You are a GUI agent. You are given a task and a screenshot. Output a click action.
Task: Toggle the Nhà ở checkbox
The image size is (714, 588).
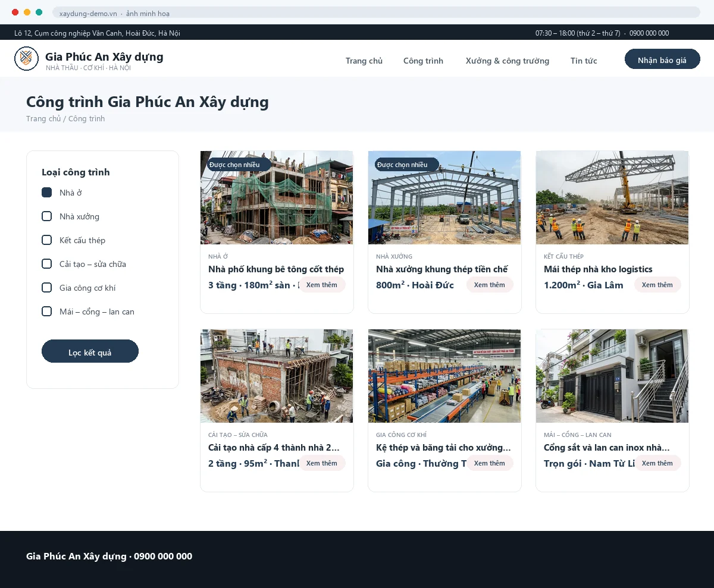tap(47, 193)
